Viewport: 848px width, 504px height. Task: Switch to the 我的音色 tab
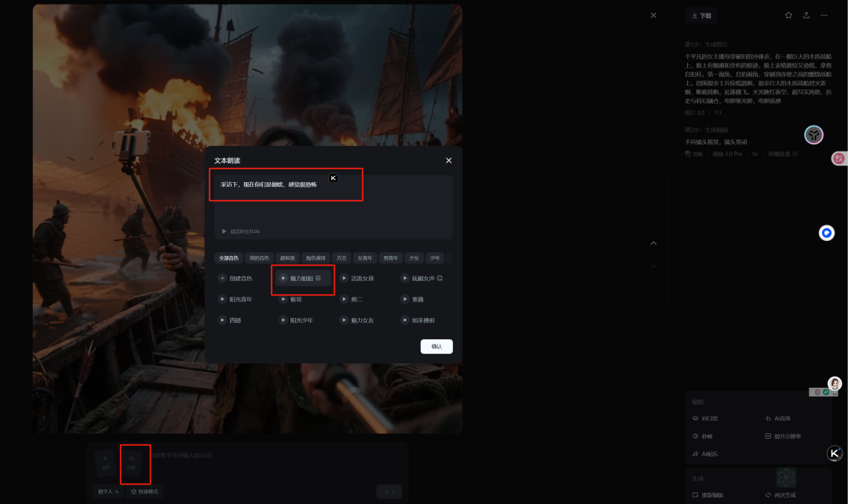(x=258, y=257)
